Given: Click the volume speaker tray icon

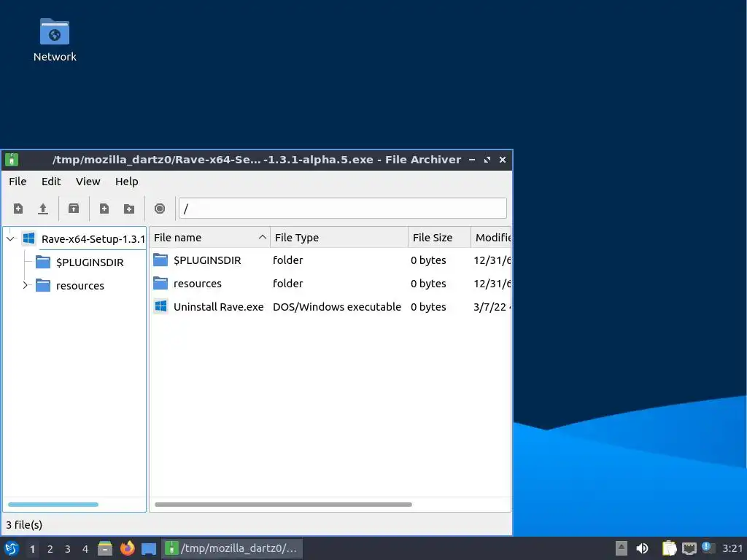Looking at the screenshot, I should tap(642, 548).
